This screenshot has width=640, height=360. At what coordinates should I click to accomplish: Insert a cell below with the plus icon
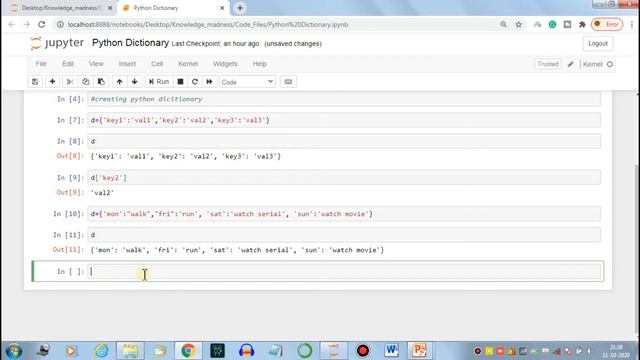click(x=52, y=82)
